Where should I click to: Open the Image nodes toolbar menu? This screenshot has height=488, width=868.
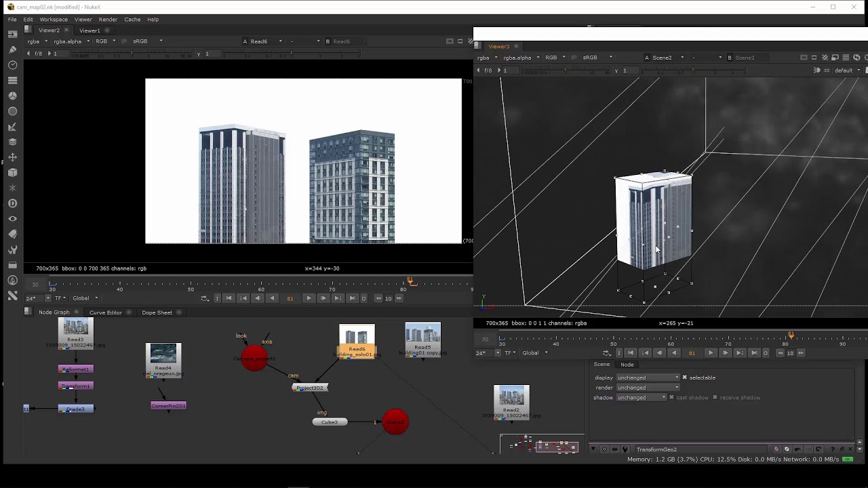[x=12, y=34]
